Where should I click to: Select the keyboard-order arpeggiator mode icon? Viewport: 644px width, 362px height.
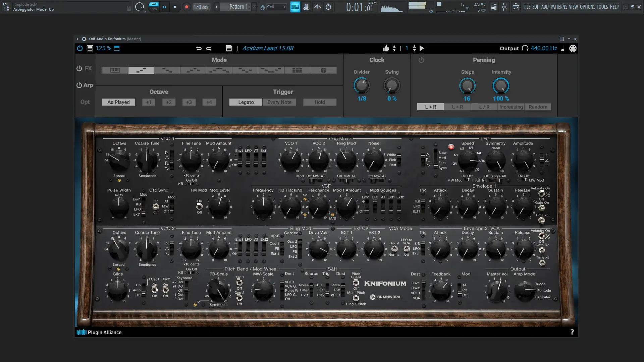pos(115,70)
